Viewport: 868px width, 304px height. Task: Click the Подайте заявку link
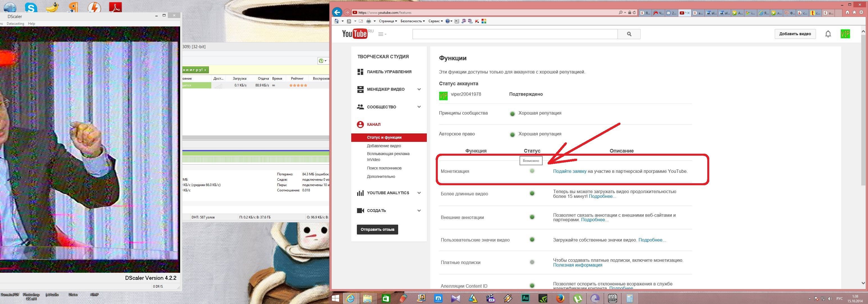pos(570,171)
